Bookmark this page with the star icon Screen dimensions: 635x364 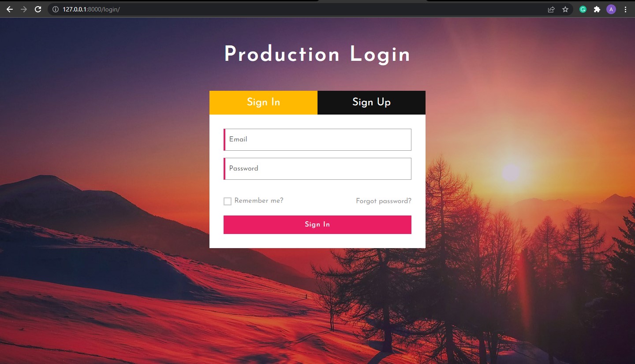pyautogui.click(x=565, y=9)
